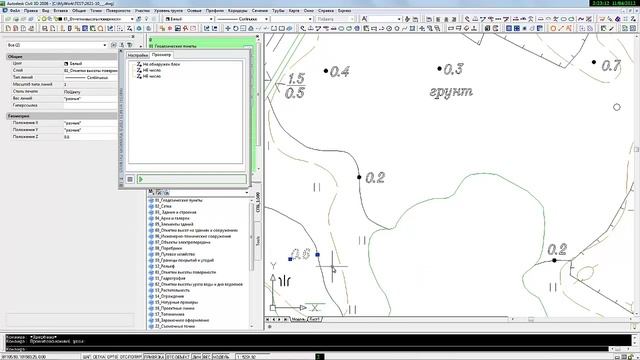This screenshot has height=360, width=640.
Task: Open the Трубы menu
Action: click(278, 11)
